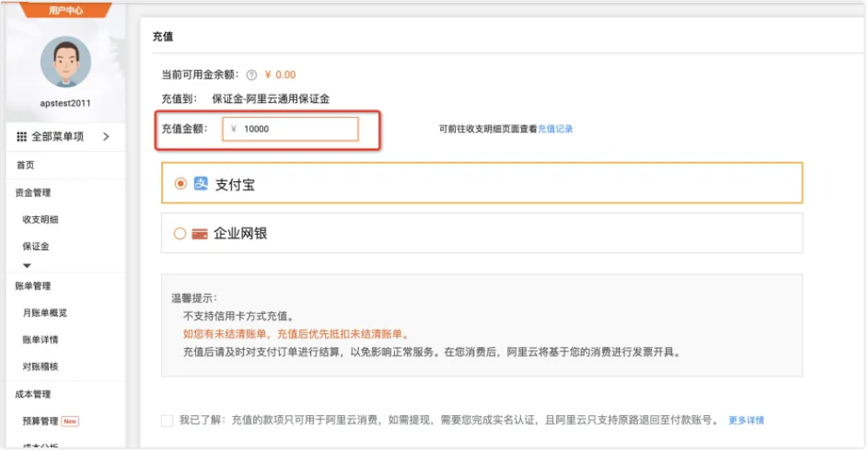Click the grid icon beside 全部菜单项
This screenshot has height=450, width=868.
pos(22,137)
